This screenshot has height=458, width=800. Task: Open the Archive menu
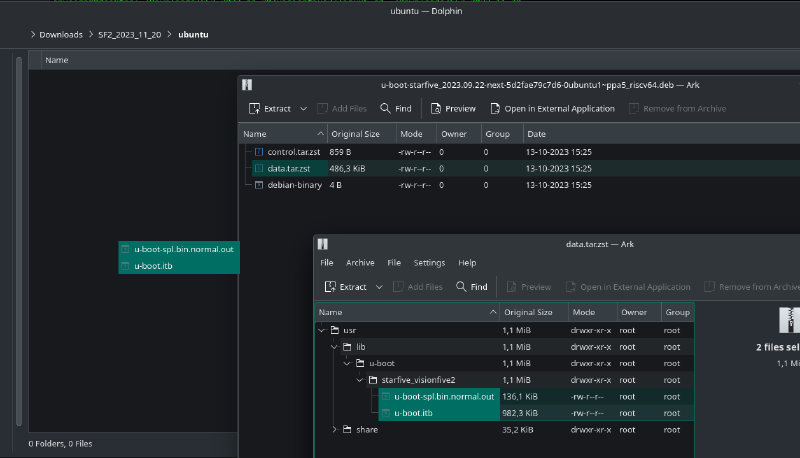[x=360, y=263]
